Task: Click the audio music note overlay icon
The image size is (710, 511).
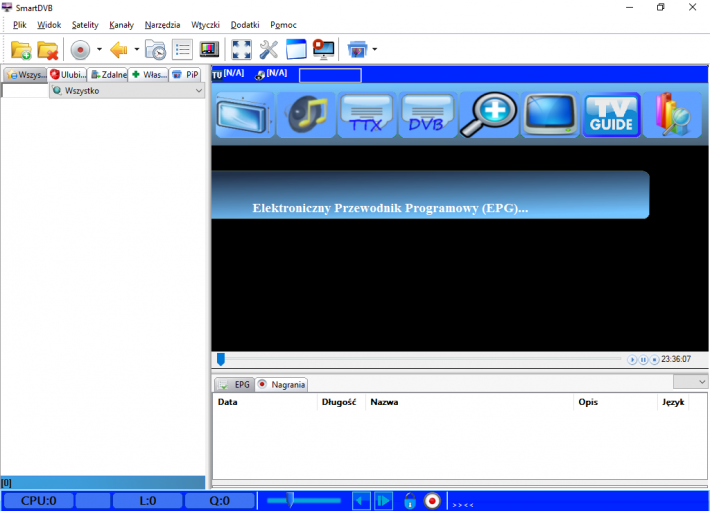Action: coord(306,115)
